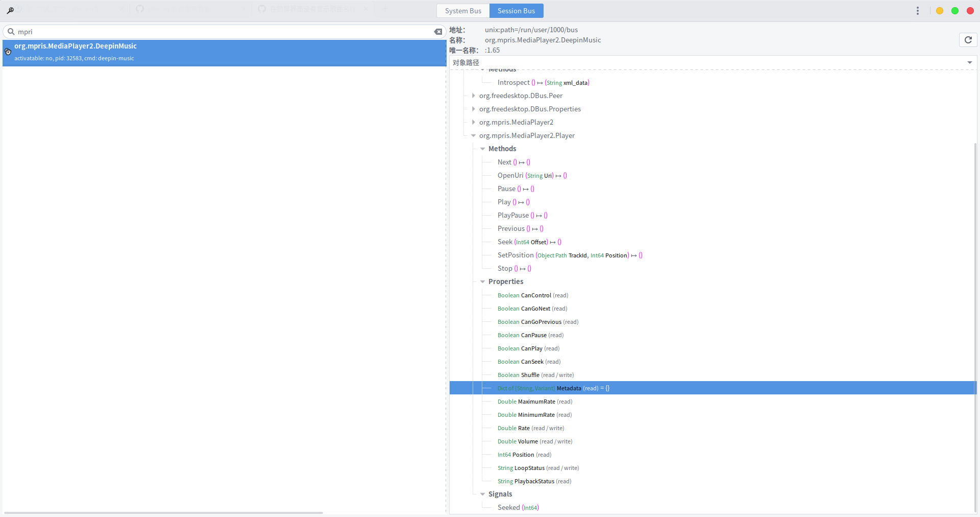The width and height of the screenshot is (980, 517).
Task: Collapse the org.mpris.MediaPlayer2.Player interface
Action: point(473,135)
